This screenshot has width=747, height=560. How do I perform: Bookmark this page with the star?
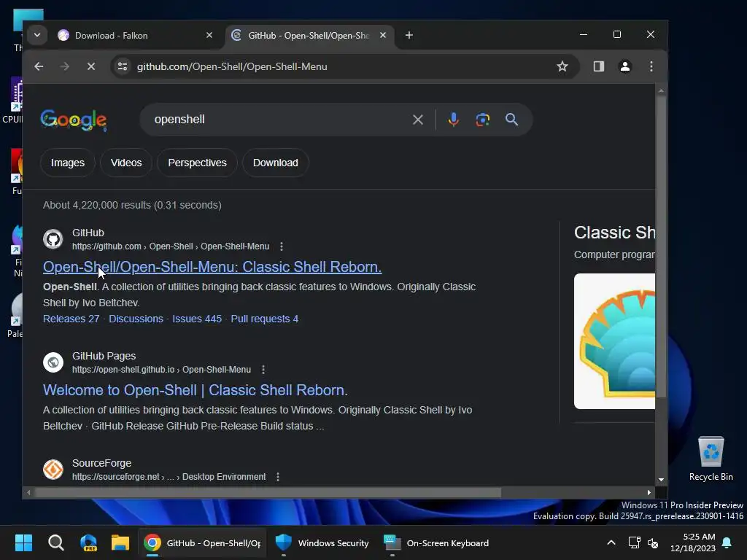562,66
